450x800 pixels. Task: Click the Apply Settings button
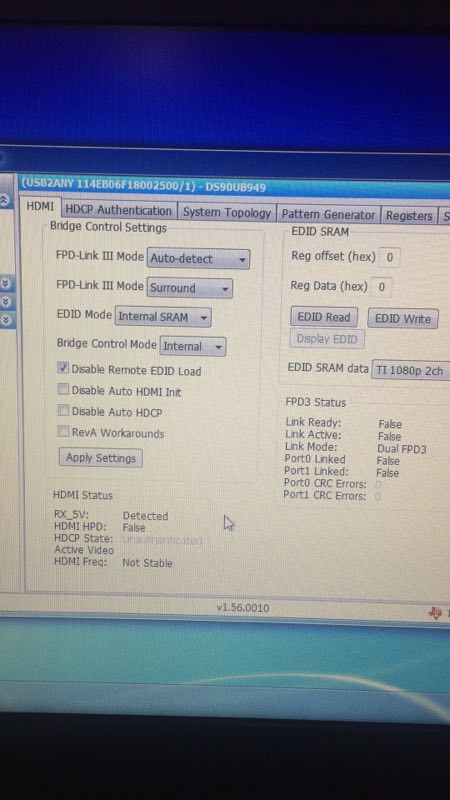click(x=101, y=458)
